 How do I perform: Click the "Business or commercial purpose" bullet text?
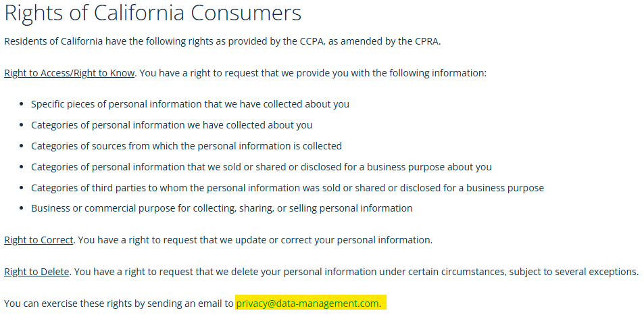(222, 208)
